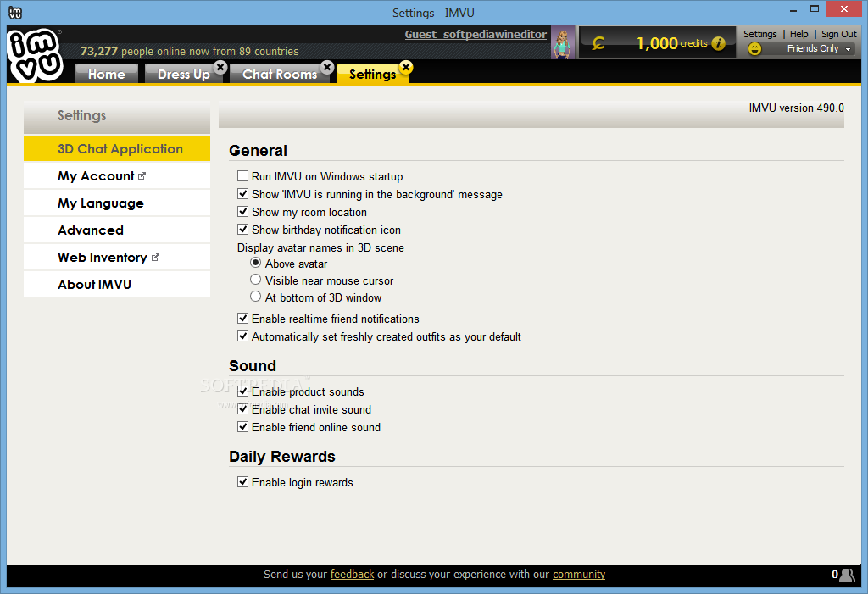Close the Chat Rooms tab
The image size is (868, 594).
tap(327, 67)
